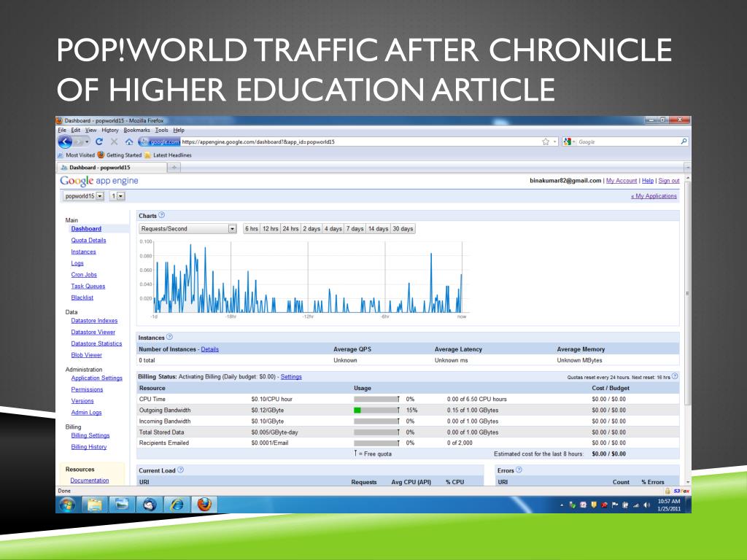This screenshot has width=747, height=560.
Task: Bookmark this page with the star icon
Action: point(546,141)
